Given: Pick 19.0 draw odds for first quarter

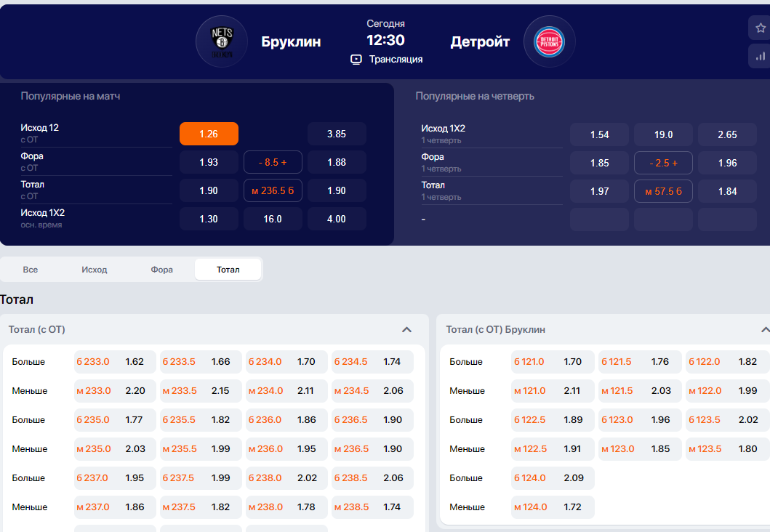Looking at the screenshot, I should click(x=663, y=134).
